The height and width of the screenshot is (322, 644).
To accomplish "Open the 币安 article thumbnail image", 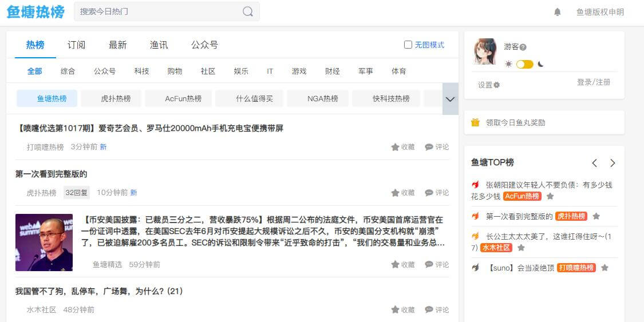I will tap(44, 243).
